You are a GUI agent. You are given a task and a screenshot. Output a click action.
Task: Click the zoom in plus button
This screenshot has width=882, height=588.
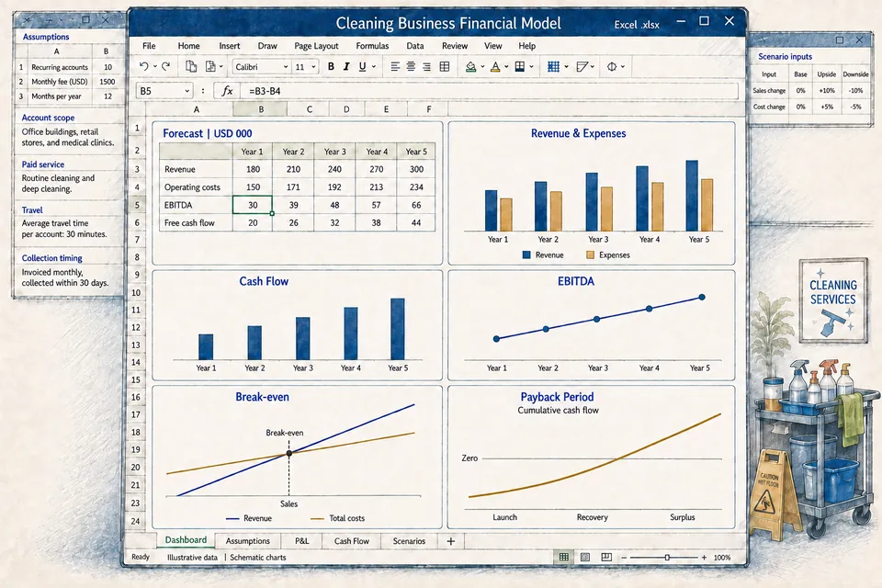pos(704,558)
